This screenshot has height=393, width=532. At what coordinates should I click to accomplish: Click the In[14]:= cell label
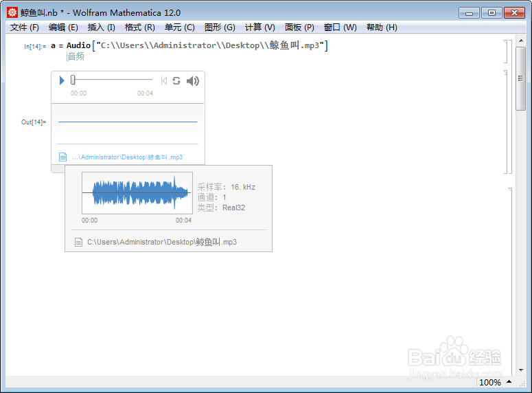pyautogui.click(x=35, y=47)
